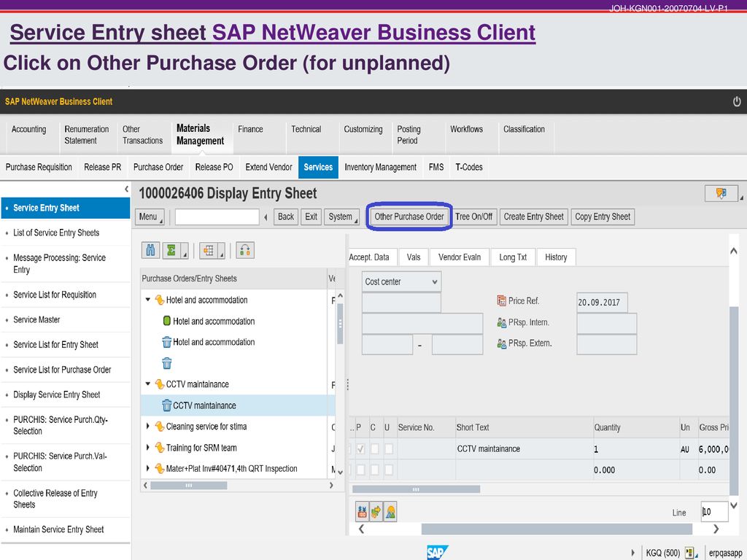
Task: Expand the Training for SRM team node
Action: [147, 447]
